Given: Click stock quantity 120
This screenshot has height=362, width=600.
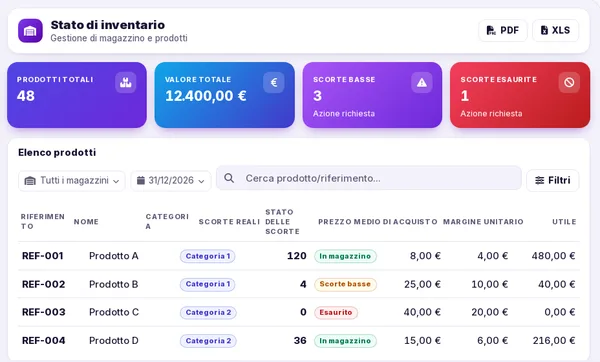Looking at the screenshot, I should point(297,256).
